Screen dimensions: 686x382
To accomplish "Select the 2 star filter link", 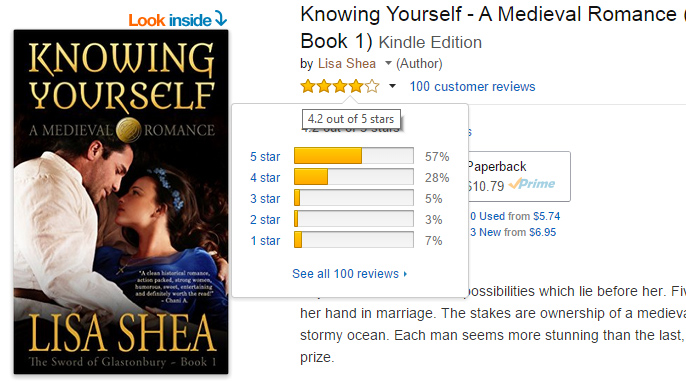I will click(x=265, y=220).
